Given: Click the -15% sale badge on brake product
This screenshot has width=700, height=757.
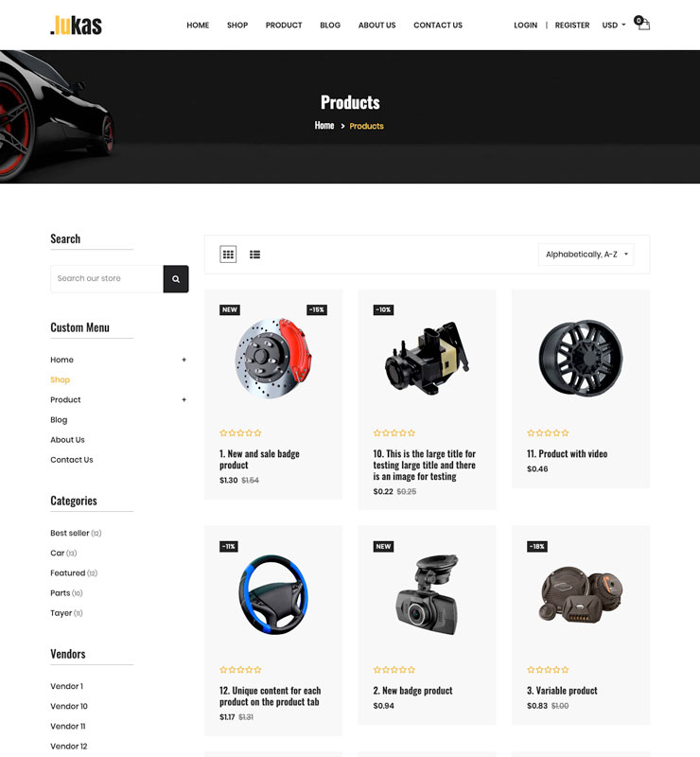Looking at the screenshot, I should point(317,310).
